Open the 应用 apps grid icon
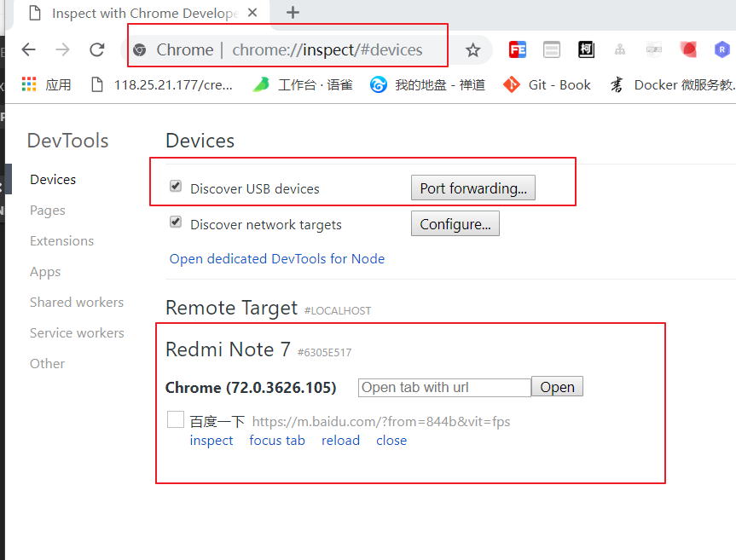Image resolution: width=736 pixels, height=560 pixels. tap(29, 84)
